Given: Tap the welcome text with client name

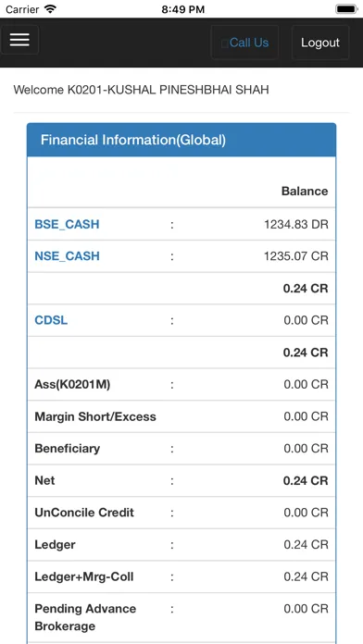Looking at the screenshot, I should click(141, 90).
